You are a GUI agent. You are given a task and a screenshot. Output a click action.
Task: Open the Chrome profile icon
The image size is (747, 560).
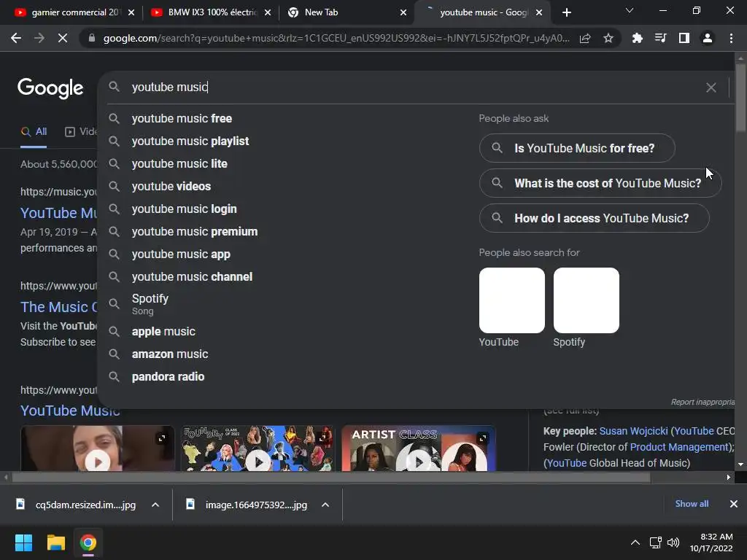tap(708, 38)
